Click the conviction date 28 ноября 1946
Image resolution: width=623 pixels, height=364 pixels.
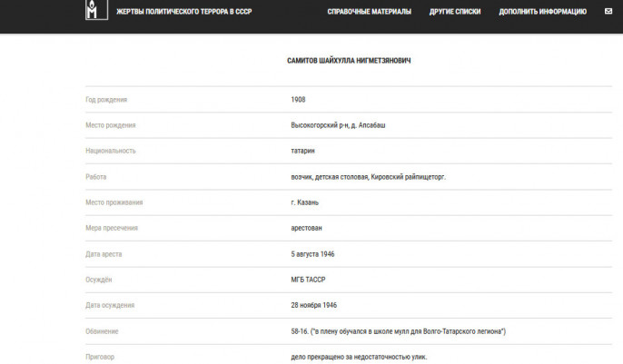[313, 305]
